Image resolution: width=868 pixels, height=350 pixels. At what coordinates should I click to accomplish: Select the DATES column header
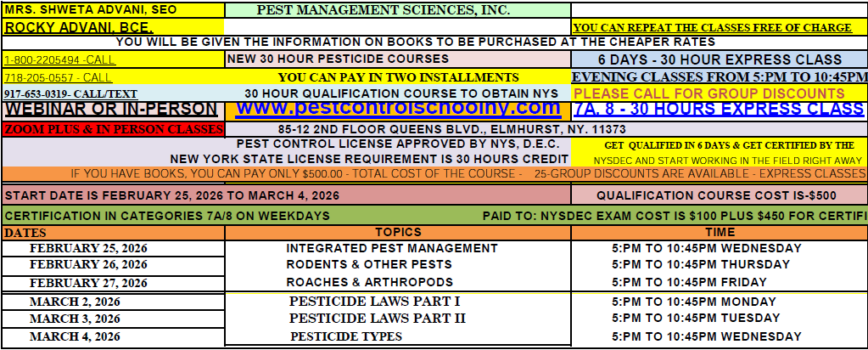(x=114, y=233)
